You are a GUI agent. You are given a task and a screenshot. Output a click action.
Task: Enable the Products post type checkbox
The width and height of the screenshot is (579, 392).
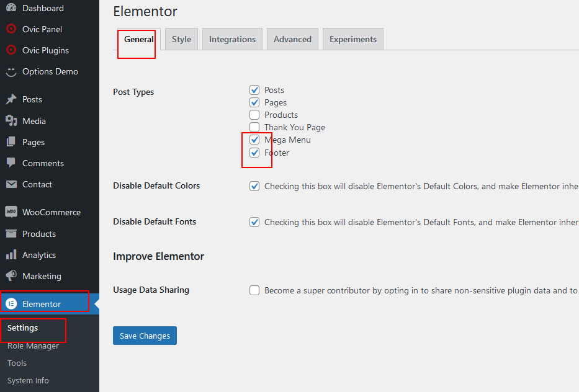pos(254,115)
